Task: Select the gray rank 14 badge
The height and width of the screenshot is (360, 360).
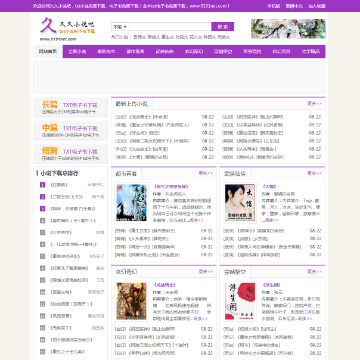Action: [42, 340]
